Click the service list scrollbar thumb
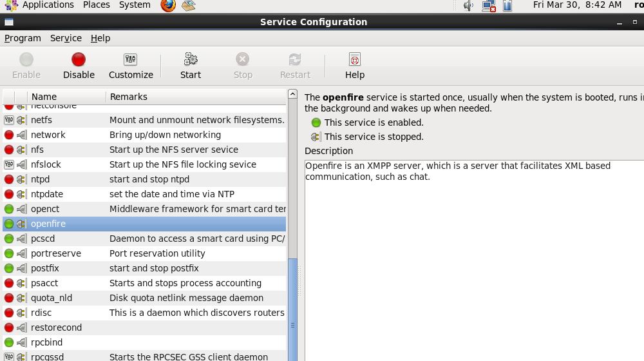This screenshot has height=361, width=644. click(292, 310)
